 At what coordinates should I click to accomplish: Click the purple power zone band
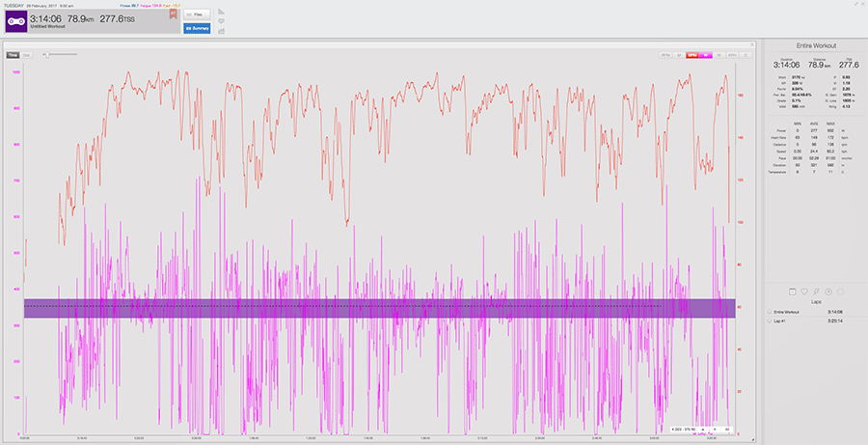click(379, 308)
